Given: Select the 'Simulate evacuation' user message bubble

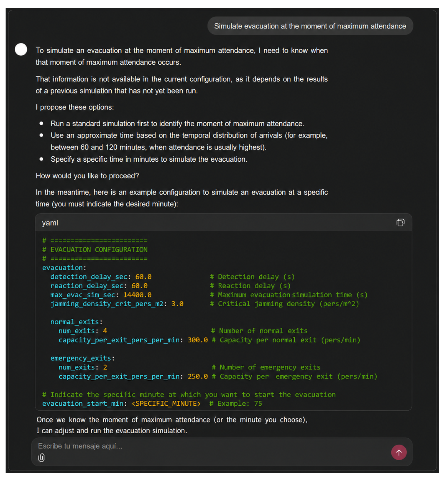Looking at the screenshot, I should 310,26.
